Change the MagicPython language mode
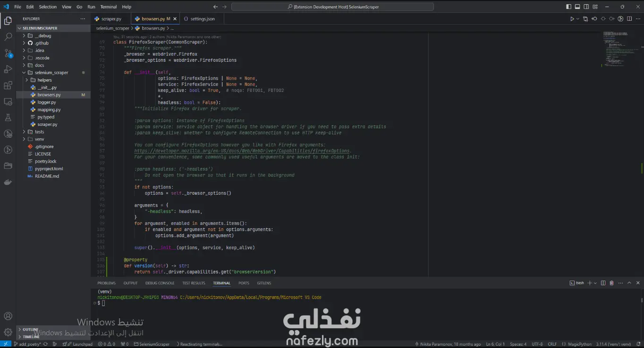Screen dimensions: 644x348 [x=580, y=344]
